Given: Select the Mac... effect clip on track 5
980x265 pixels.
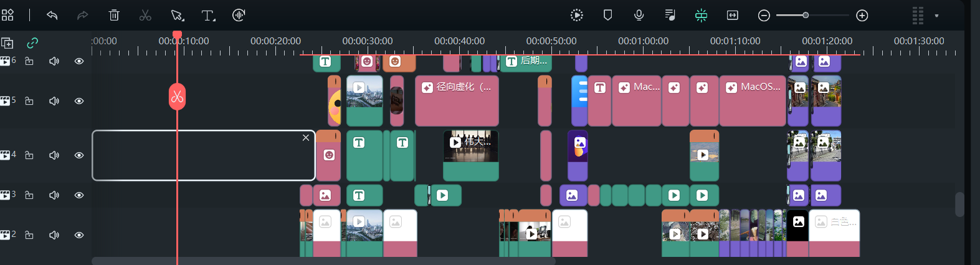Looking at the screenshot, I should (637, 101).
